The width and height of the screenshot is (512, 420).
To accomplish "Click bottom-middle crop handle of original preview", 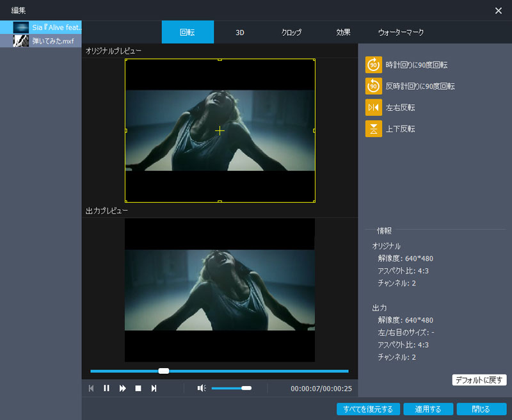I will [x=220, y=202].
